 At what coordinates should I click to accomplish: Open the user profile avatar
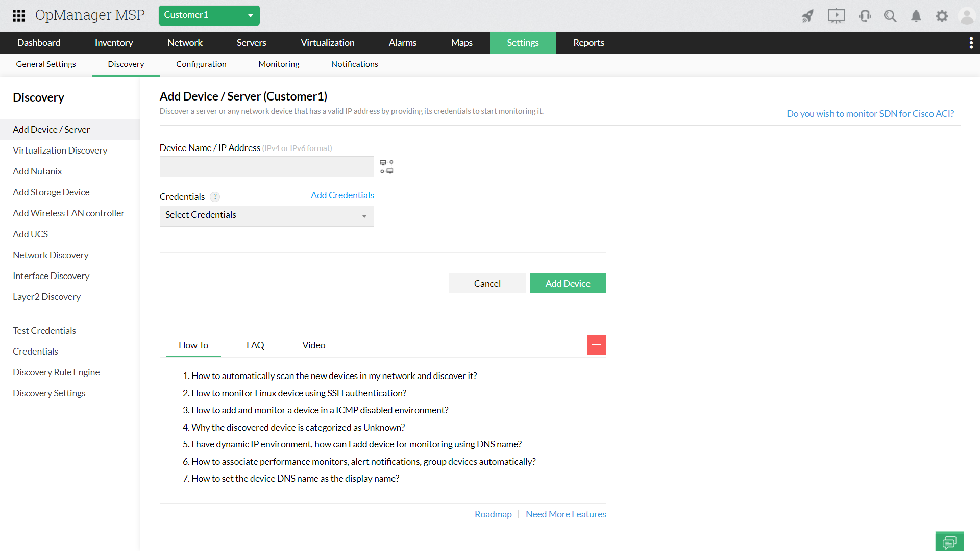(x=967, y=16)
